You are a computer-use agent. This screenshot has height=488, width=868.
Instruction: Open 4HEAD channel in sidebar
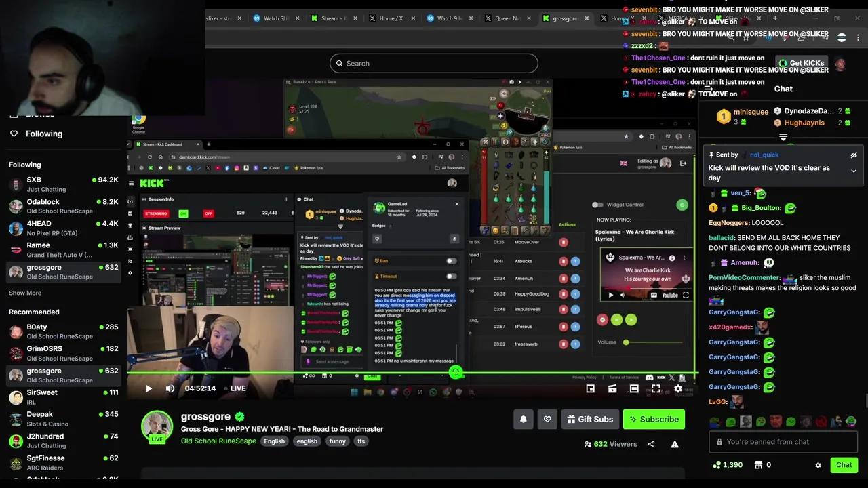pos(64,228)
